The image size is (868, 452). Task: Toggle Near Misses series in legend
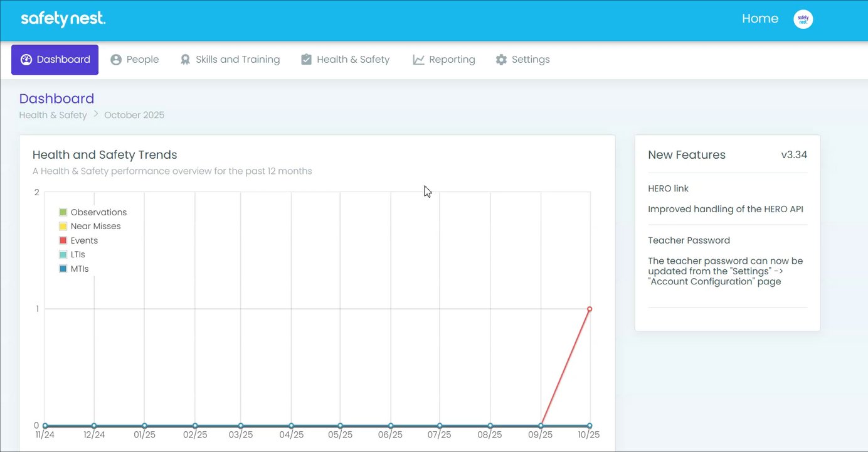tap(90, 226)
